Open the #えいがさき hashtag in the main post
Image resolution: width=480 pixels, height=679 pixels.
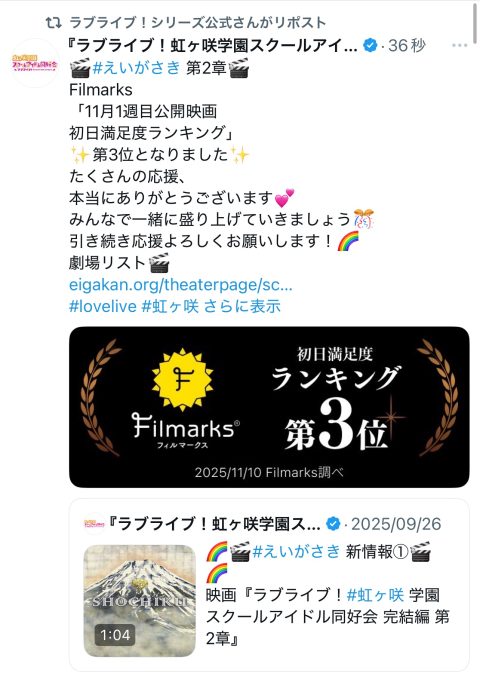pos(136,68)
